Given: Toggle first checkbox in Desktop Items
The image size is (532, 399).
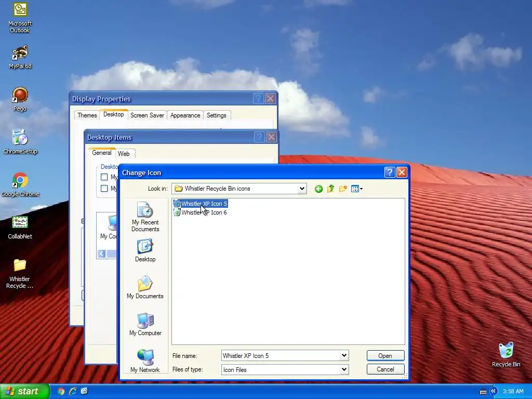Looking at the screenshot, I should (104, 177).
